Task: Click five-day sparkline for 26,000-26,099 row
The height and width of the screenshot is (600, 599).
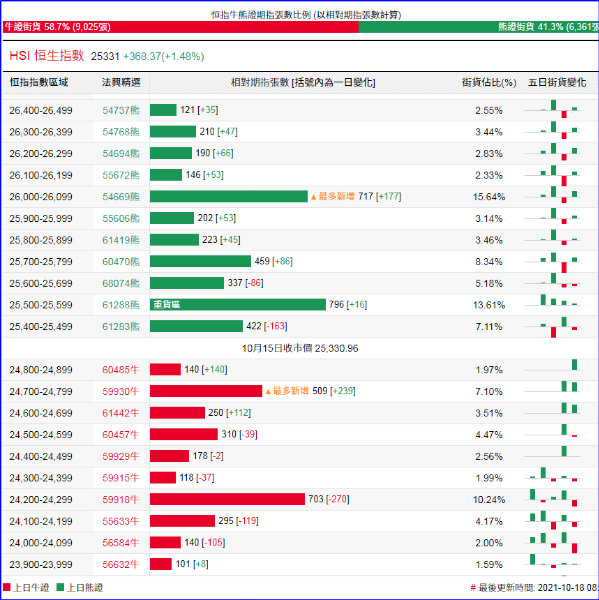Action: [x=553, y=195]
